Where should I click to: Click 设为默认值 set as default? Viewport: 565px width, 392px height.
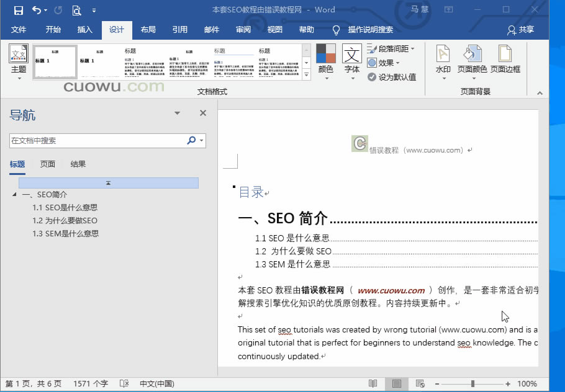[392, 77]
